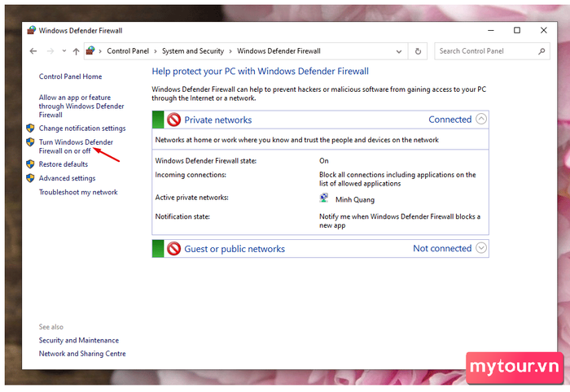The image size is (570, 392).
Task: Close the Windows Defender Firewall window
Action: [x=543, y=30]
